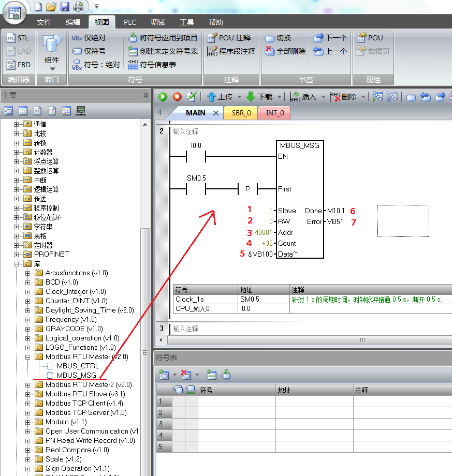Collapse the Modbus RTU Master (v2.0) node

[28, 357]
